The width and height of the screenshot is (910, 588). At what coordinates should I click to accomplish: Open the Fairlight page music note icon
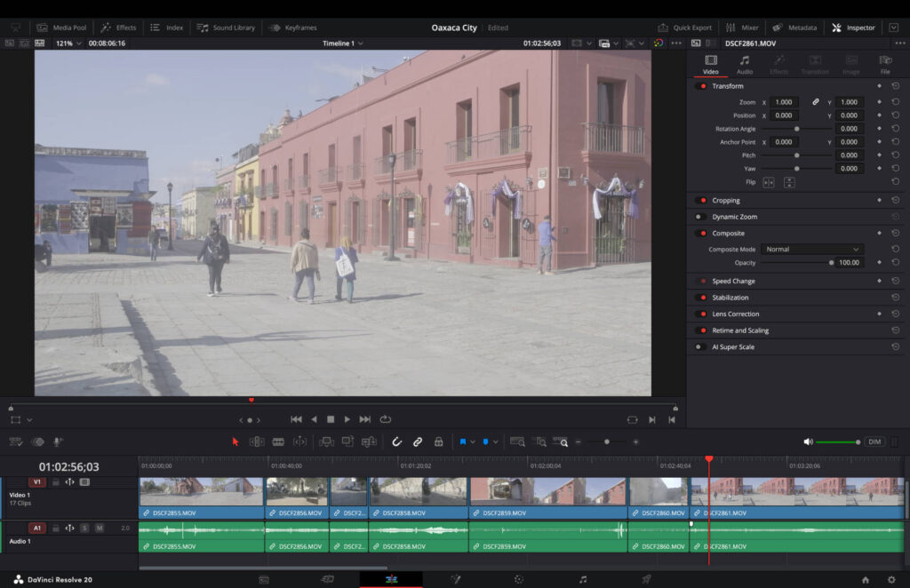[583, 579]
